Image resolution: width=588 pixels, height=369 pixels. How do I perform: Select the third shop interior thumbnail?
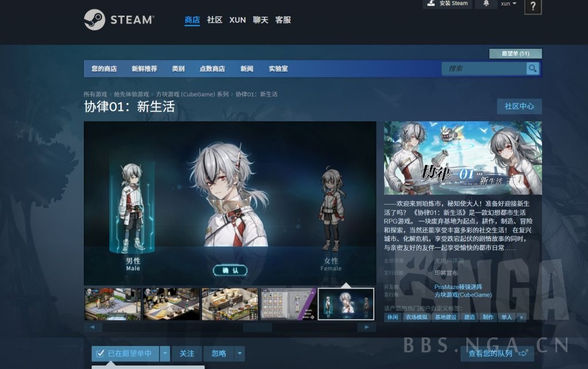pyautogui.click(x=230, y=304)
